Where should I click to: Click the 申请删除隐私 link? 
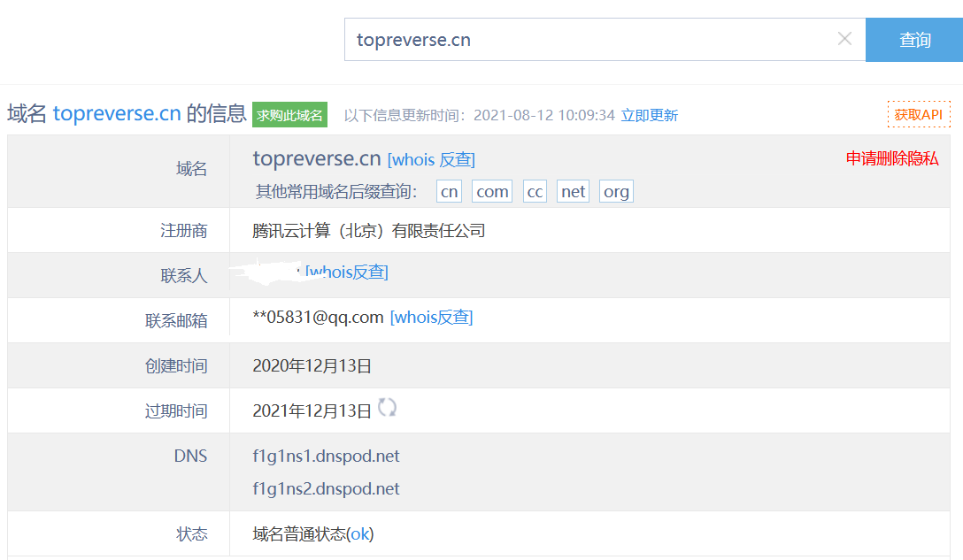point(892,158)
